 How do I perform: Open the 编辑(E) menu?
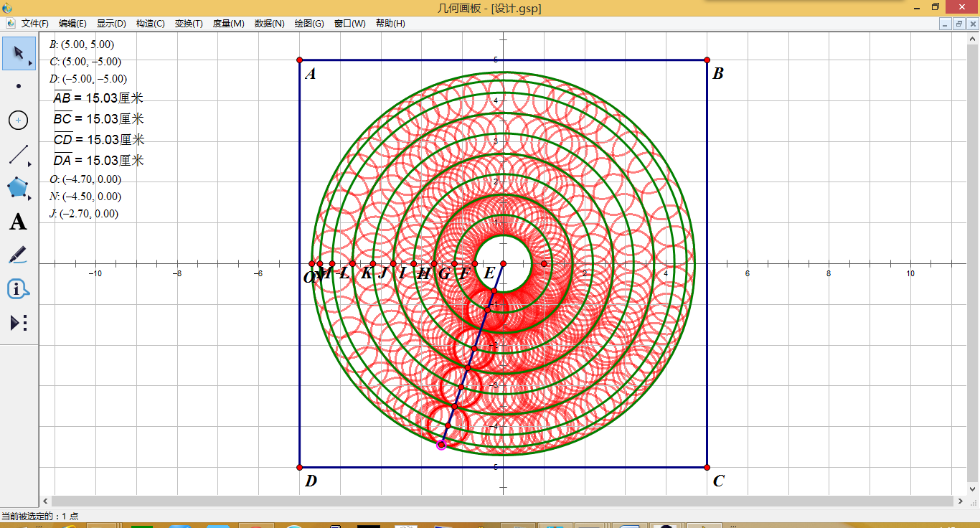point(72,24)
